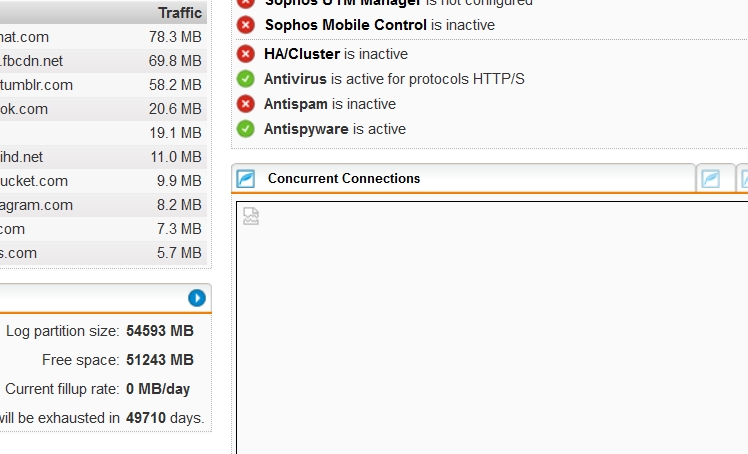Open the HA/Cluster status link
This screenshot has height=454, width=748.
coord(302,54)
